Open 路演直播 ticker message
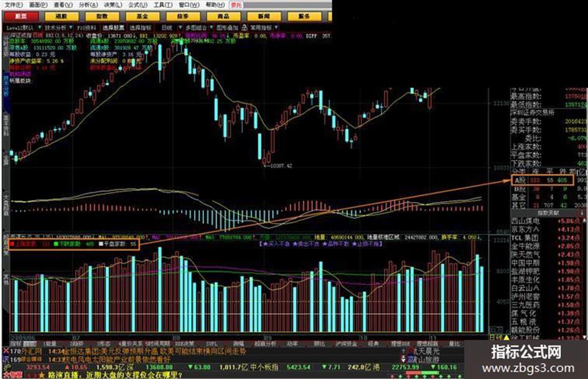Viewport: 588px width, 379px height. pos(115,375)
